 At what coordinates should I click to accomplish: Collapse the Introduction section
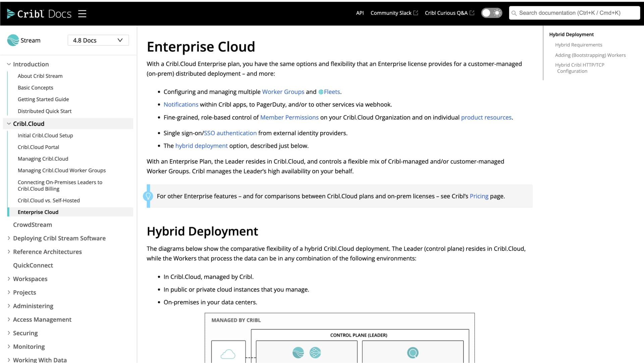point(9,64)
